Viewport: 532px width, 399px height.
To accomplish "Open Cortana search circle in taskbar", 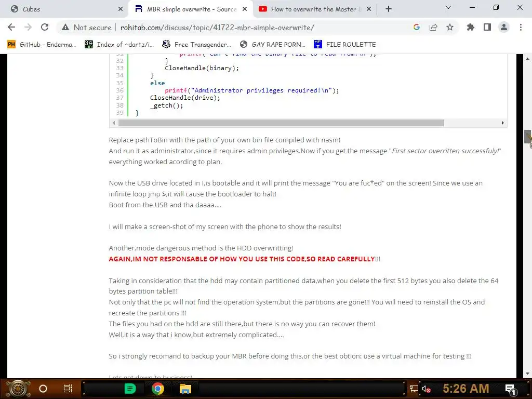I will click(x=43, y=389).
